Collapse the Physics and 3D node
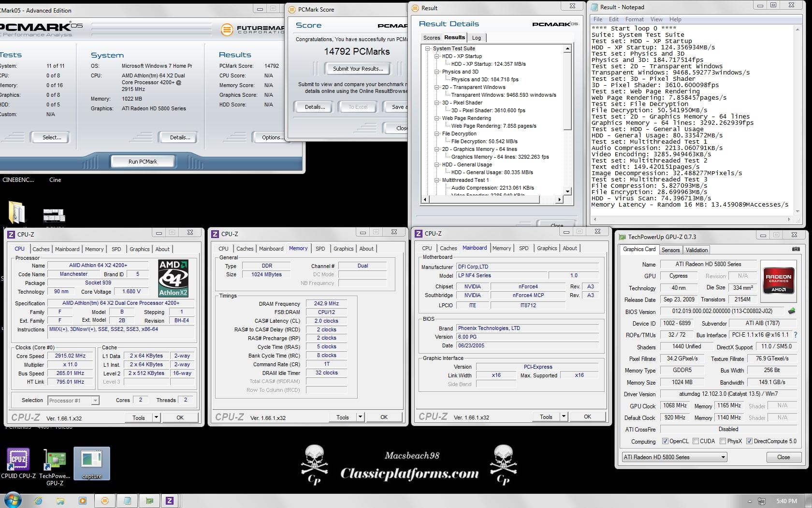This screenshot has width=812, height=508. pyautogui.click(x=437, y=72)
